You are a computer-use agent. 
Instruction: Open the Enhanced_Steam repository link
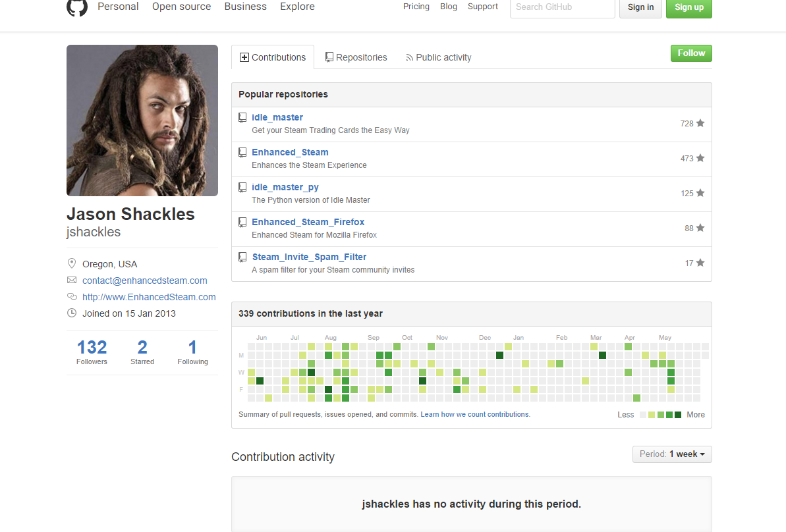(291, 152)
